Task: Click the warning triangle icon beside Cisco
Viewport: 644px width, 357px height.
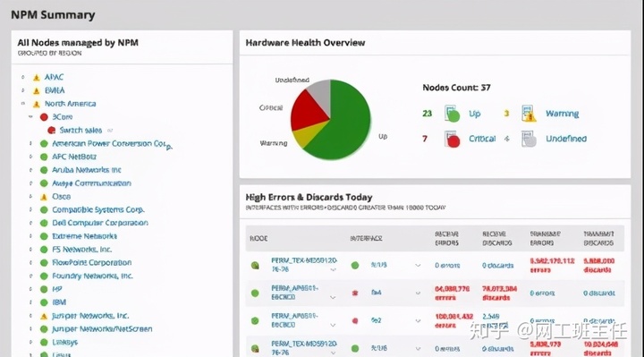Action: pos(44,197)
